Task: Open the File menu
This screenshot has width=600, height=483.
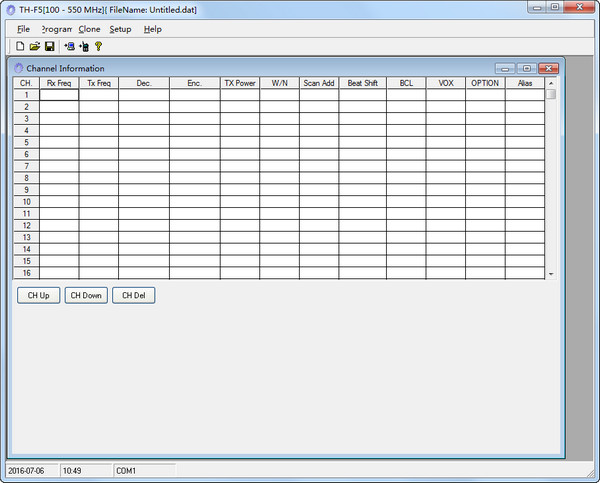Action: pyautogui.click(x=23, y=29)
